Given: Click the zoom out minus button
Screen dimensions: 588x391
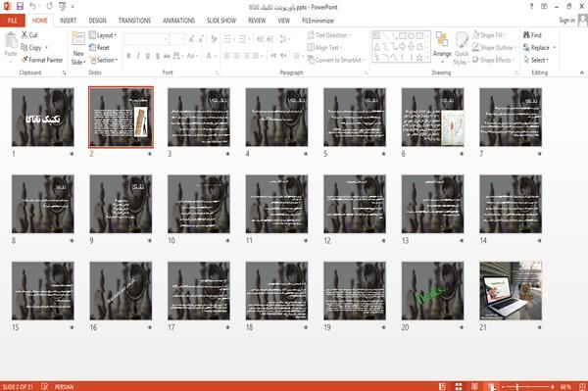Looking at the screenshot, I should point(503,386).
